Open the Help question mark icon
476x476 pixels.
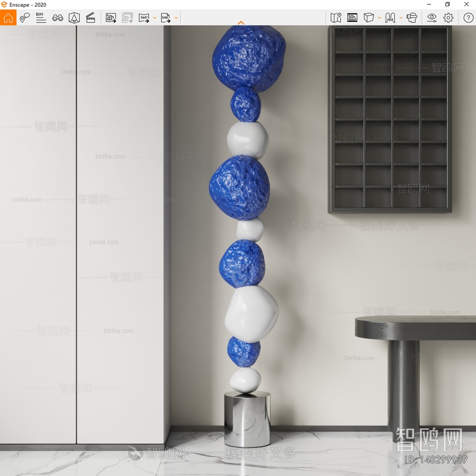pyautogui.click(x=468, y=18)
